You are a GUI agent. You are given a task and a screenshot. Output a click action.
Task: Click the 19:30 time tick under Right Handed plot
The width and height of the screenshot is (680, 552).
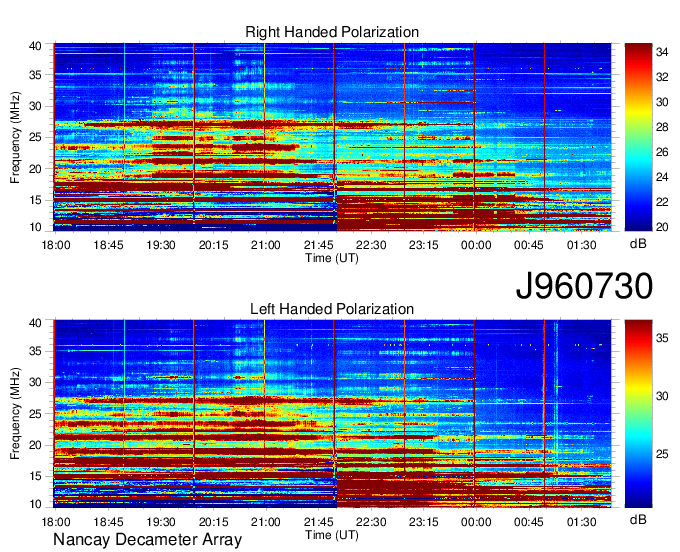coord(161,245)
